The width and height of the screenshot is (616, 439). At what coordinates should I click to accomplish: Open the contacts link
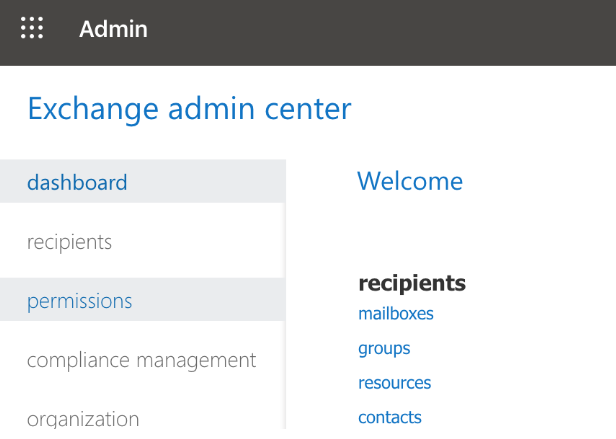click(x=390, y=417)
